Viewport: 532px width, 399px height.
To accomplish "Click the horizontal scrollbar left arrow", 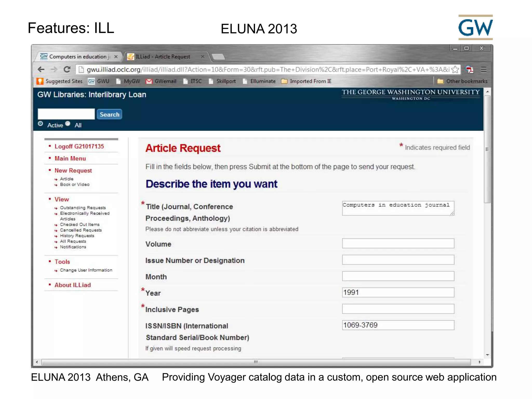I will pos(37,362).
